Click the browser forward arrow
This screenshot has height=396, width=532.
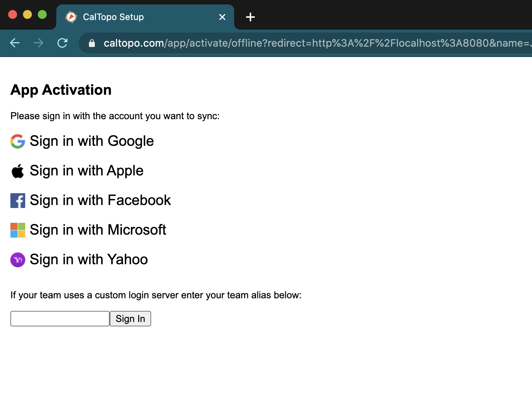[x=39, y=43]
